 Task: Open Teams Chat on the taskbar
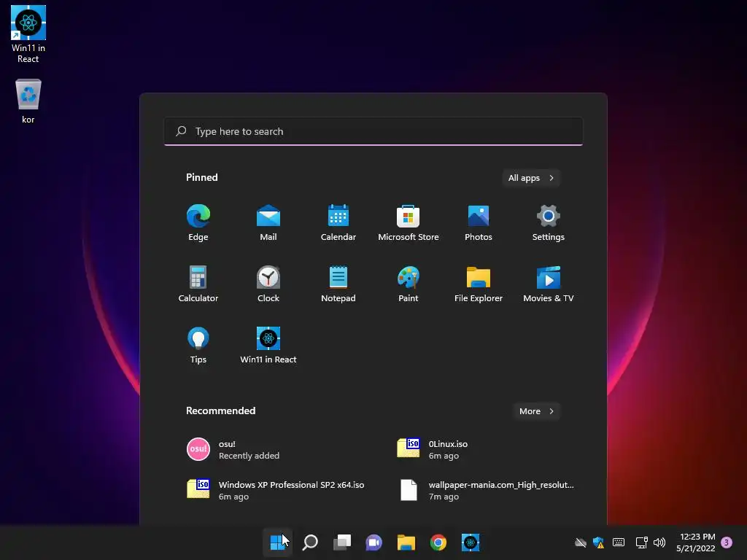point(374,542)
